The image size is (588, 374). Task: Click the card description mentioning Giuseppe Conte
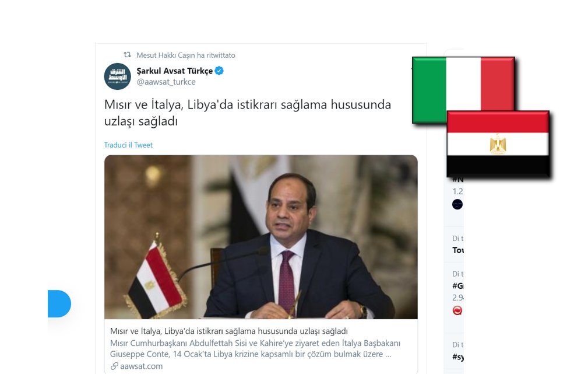[255, 348]
